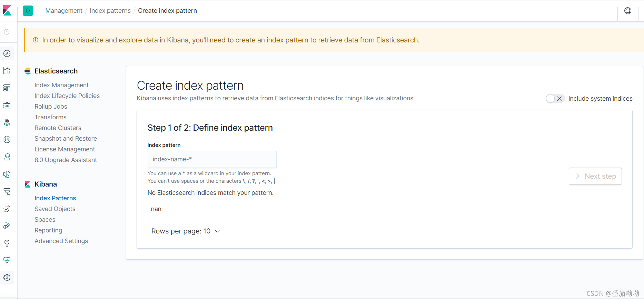
Task: Open Logs icon in sidebar
Action: 7,174
